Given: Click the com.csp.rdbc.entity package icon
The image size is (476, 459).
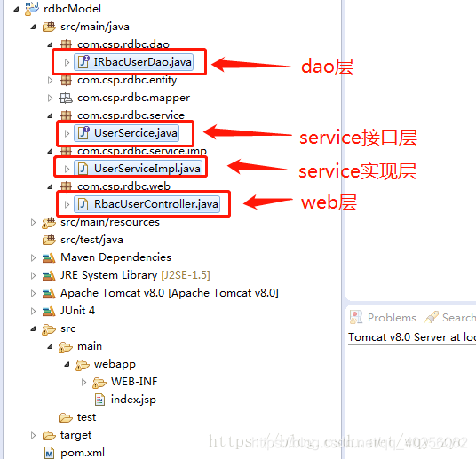Looking at the screenshot, I should [x=66, y=80].
